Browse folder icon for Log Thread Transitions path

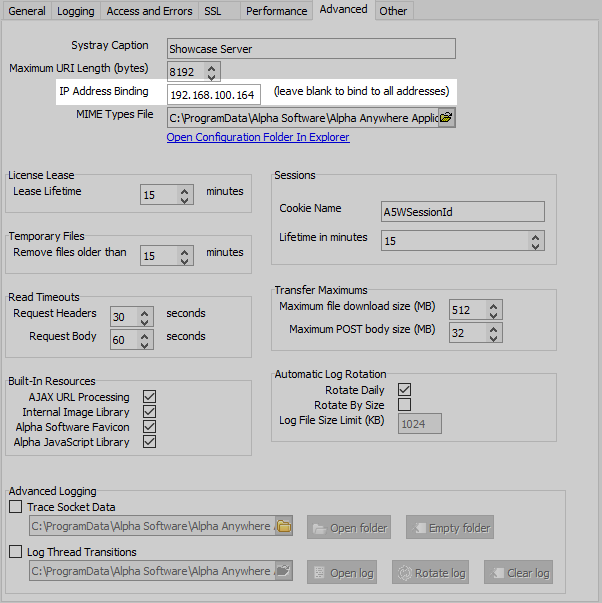pos(284,571)
